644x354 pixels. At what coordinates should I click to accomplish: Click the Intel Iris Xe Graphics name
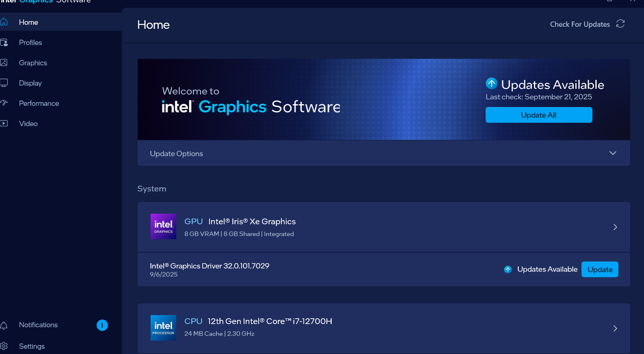pos(252,221)
